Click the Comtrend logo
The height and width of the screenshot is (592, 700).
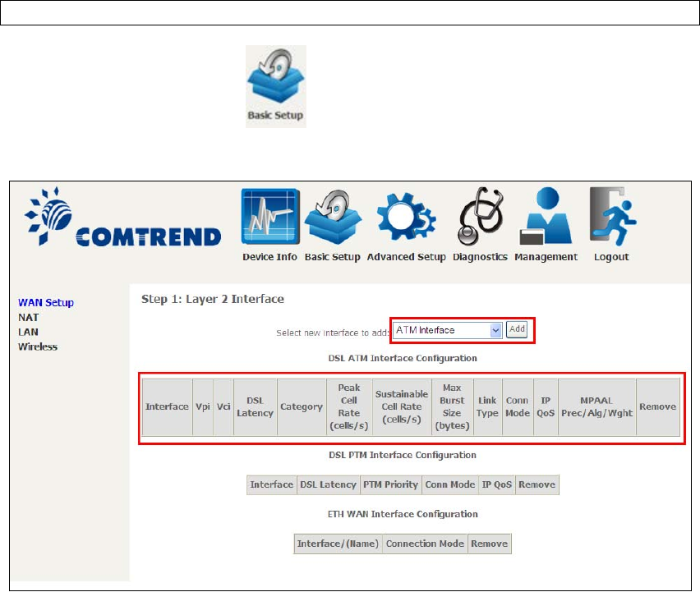(122, 217)
